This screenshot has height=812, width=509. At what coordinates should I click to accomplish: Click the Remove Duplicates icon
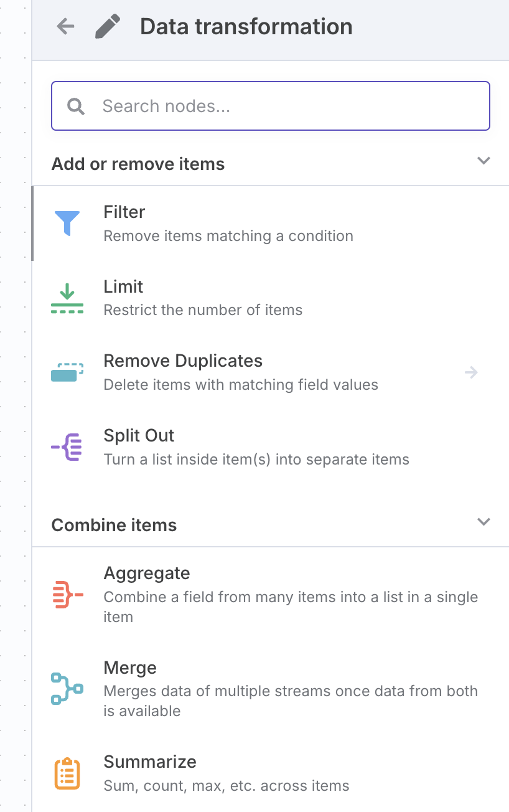67,372
